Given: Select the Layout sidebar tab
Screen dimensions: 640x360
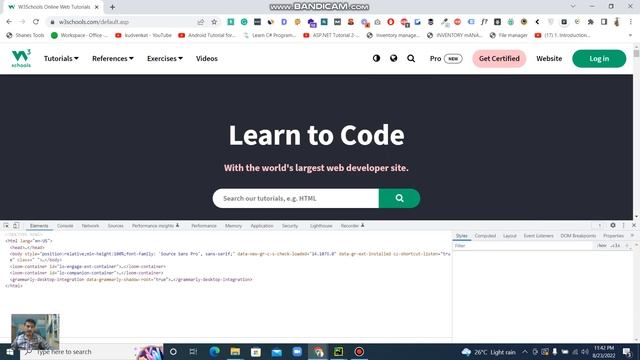Looking at the screenshot, I should pyautogui.click(x=509, y=236).
